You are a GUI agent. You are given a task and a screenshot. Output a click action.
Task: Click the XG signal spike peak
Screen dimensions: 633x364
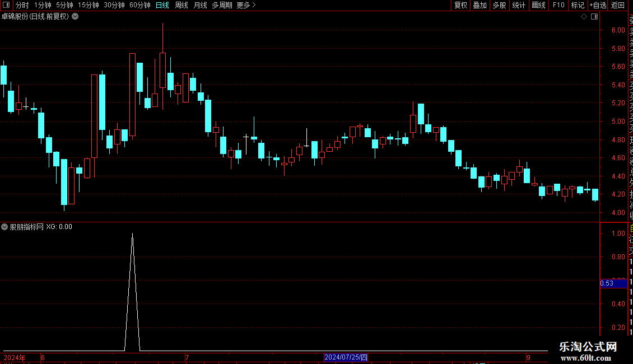coord(132,234)
